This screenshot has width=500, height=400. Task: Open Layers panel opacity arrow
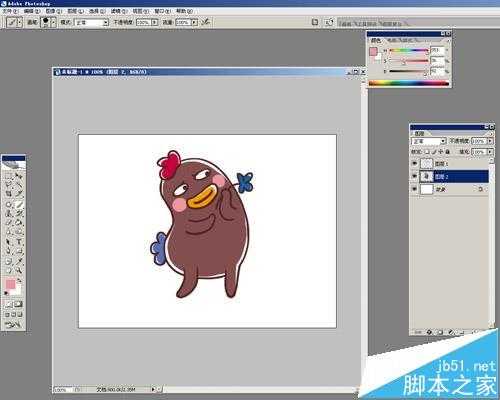491,141
